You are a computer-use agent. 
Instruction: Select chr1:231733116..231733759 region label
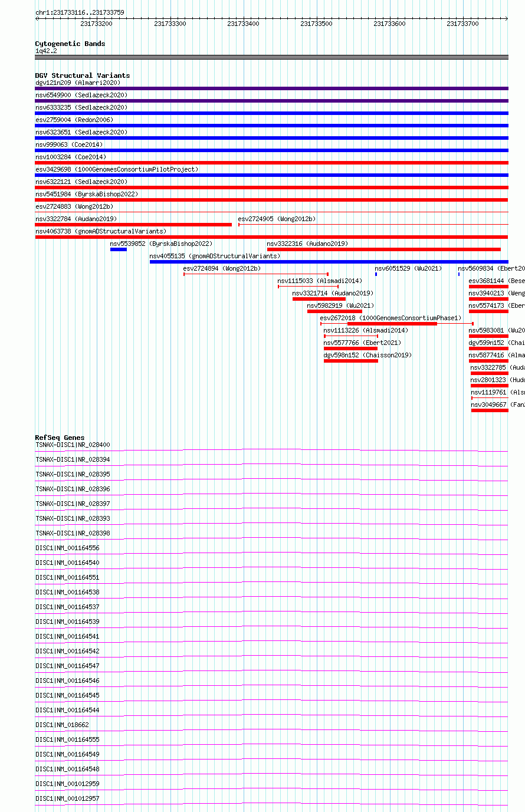click(x=80, y=12)
